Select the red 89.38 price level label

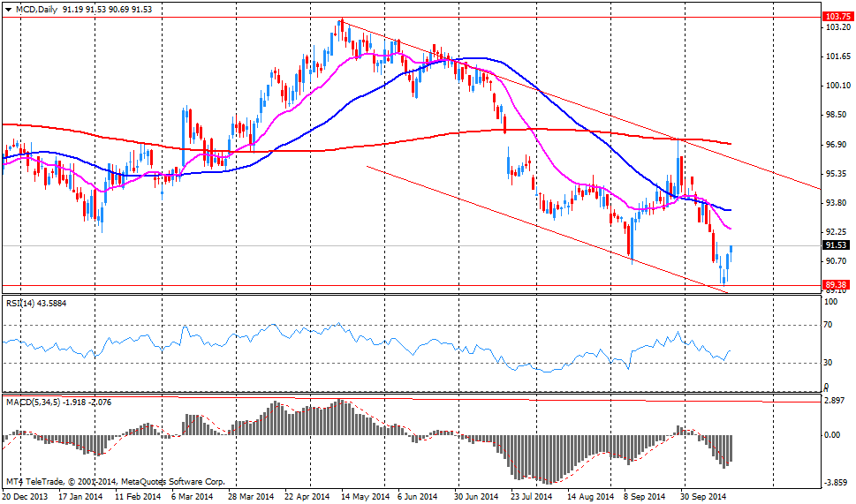pos(836,284)
